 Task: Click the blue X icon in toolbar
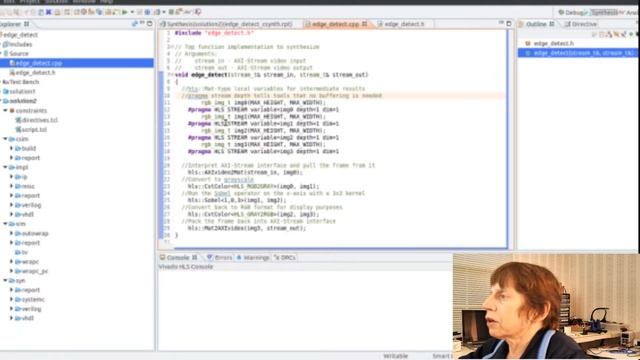[x=48, y=12]
